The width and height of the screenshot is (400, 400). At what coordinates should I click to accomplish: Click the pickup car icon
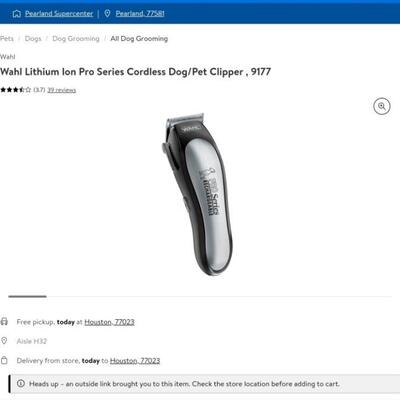pos(4,322)
